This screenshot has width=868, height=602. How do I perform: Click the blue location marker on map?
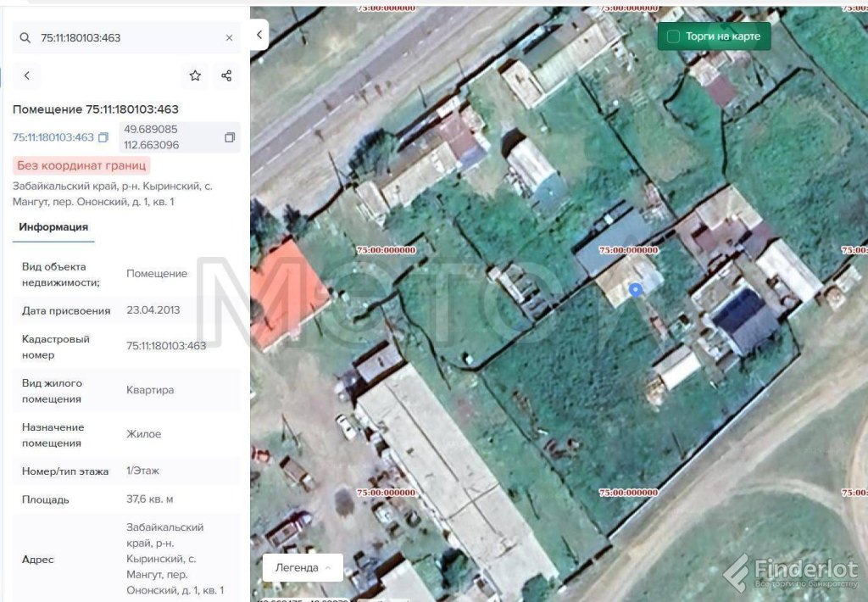636,290
